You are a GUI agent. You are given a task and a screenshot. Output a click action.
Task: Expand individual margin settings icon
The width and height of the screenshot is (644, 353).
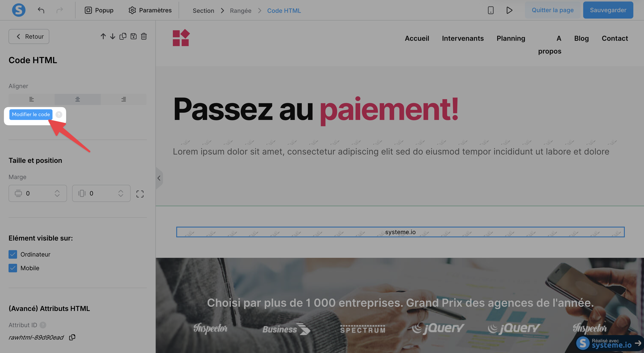pyautogui.click(x=140, y=194)
